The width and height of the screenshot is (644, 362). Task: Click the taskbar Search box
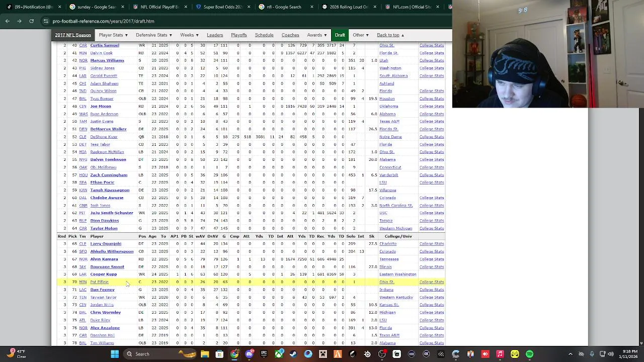pos(160,354)
